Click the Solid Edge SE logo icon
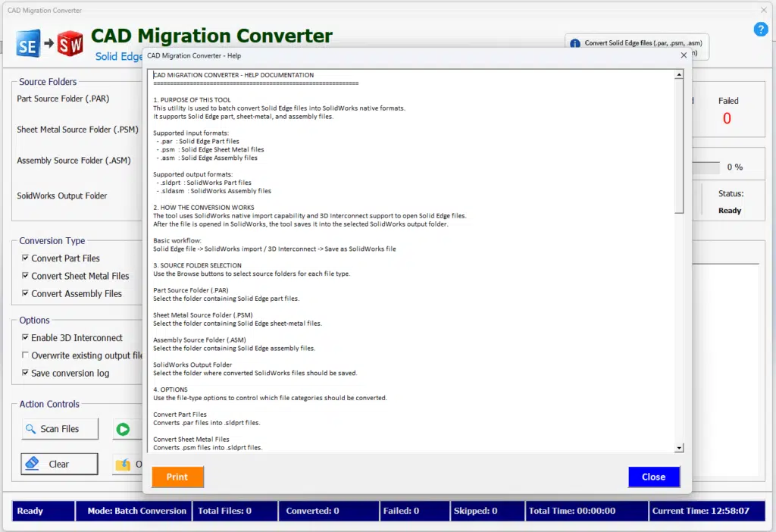 click(x=28, y=43)
